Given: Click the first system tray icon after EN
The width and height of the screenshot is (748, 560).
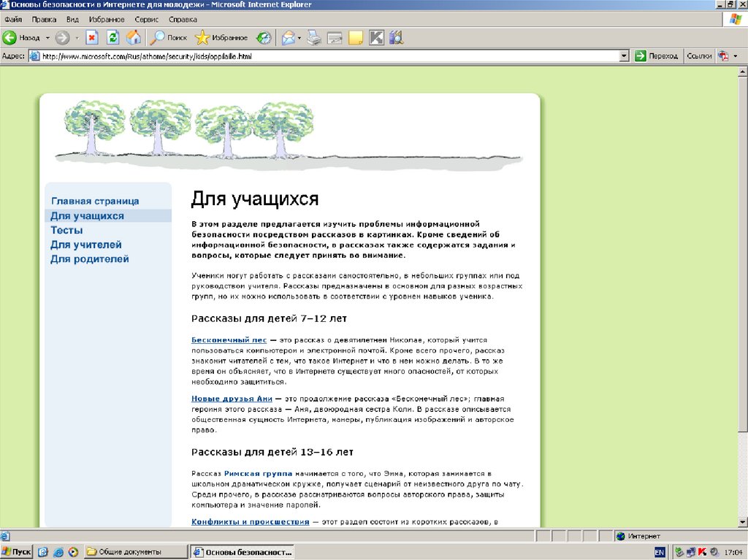Looking at the screenshot, I should coord(679,552).
